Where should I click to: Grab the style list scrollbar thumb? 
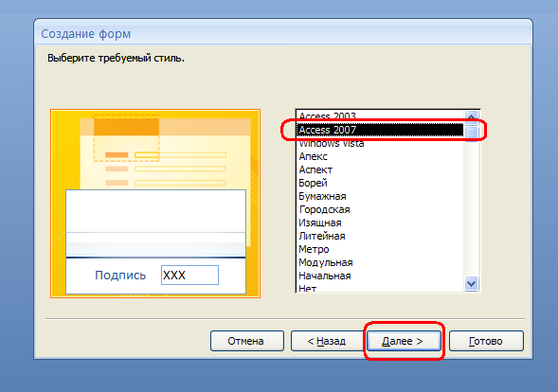471,132
